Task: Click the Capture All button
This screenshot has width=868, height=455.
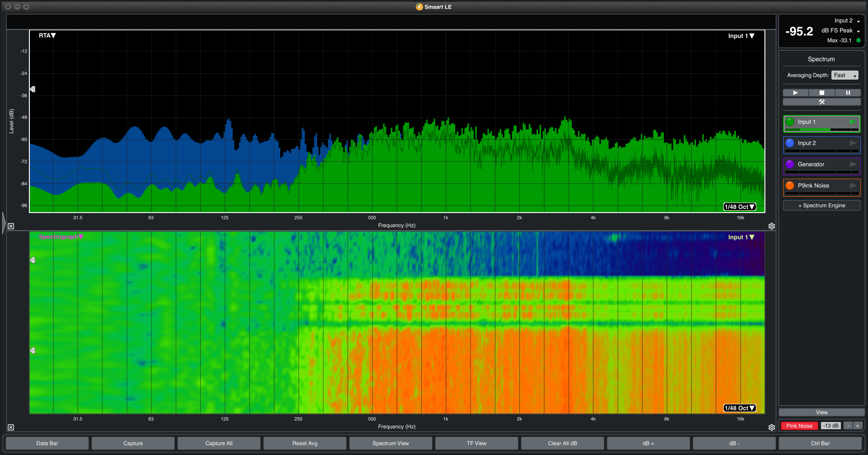Action: click(219, 443)
